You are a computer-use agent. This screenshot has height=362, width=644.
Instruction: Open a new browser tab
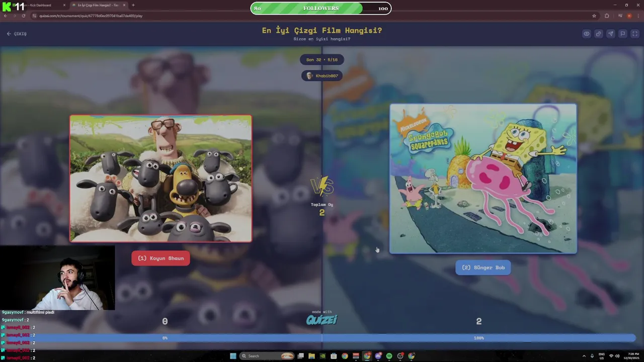click(x=133, y=5)
